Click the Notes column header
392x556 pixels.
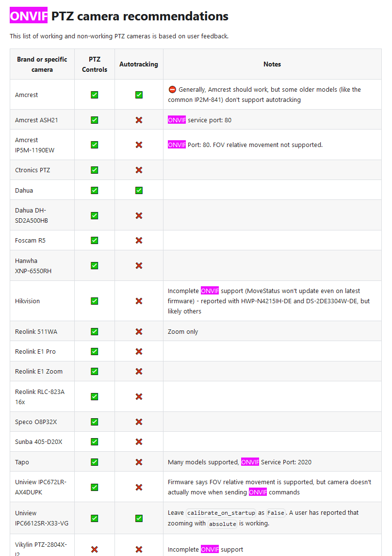pos(272,64)
